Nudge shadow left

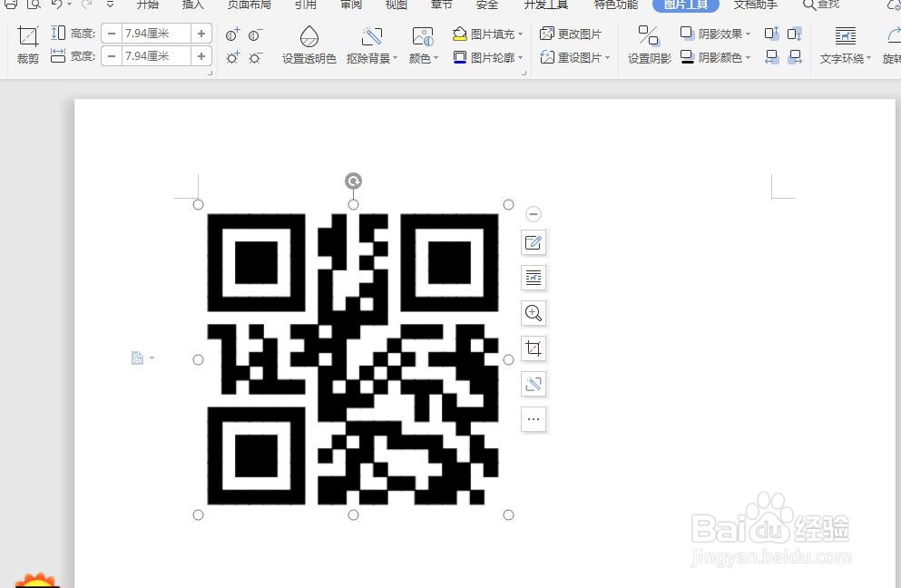coord(772,56)
